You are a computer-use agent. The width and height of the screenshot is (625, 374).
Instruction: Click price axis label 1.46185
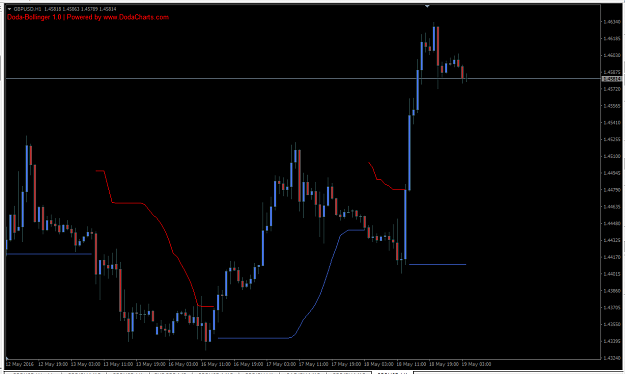[613, 39]
